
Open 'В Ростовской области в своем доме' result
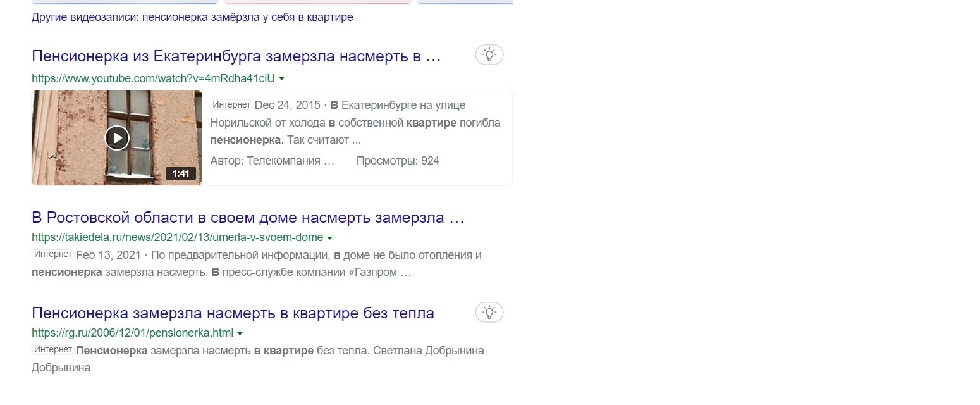pyautogui.click(x=248, y=218)
